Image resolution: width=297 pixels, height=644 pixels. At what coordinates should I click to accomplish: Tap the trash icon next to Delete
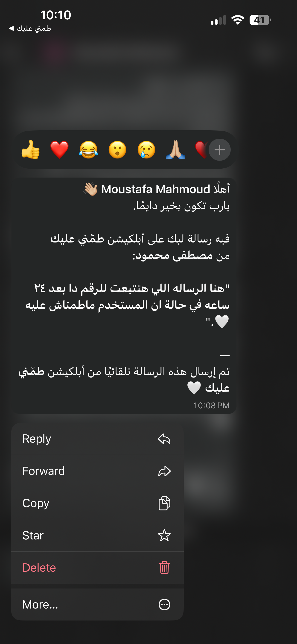click(164, 568)
